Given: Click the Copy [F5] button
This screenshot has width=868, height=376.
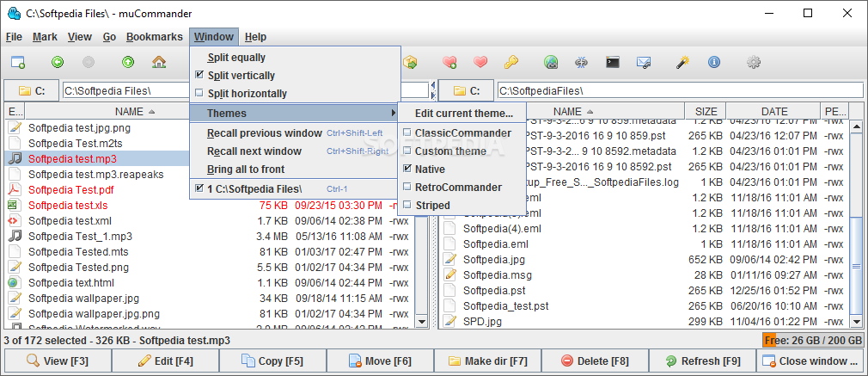Looking at the screenshot, I should point(272,361).
